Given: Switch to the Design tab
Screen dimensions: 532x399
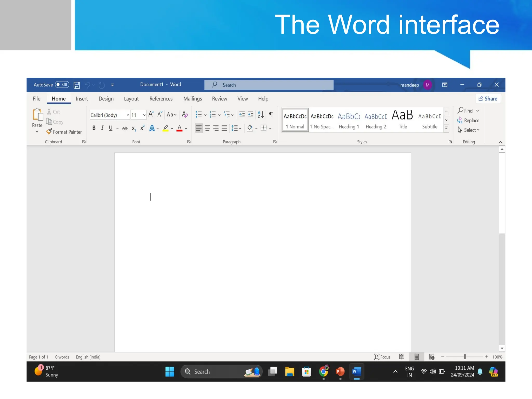Looking at the screenshot, I should [x=106, y=99].
